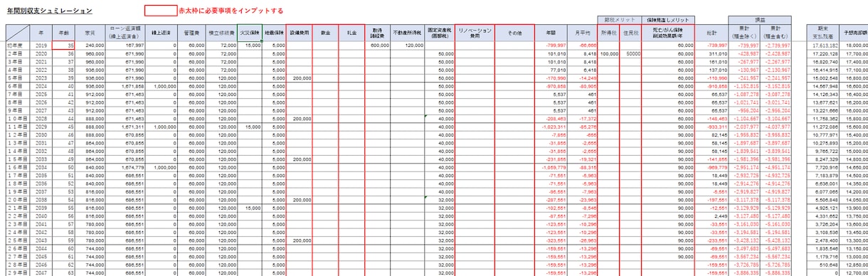The image size is (868, 276).
Task: Select the title 年間別収支シュミレーション
Action: point(49,11)
